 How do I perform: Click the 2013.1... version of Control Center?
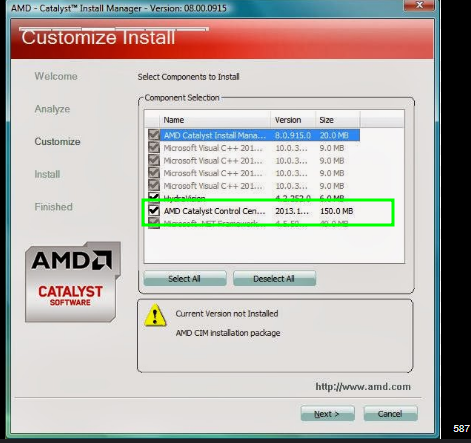(x=292, y=211)
